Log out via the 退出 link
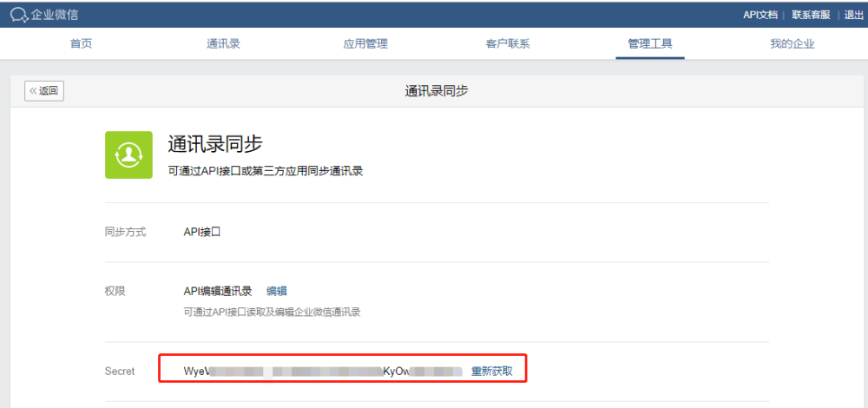This screenshot has width=868, height=408. (x=854, y=15)
